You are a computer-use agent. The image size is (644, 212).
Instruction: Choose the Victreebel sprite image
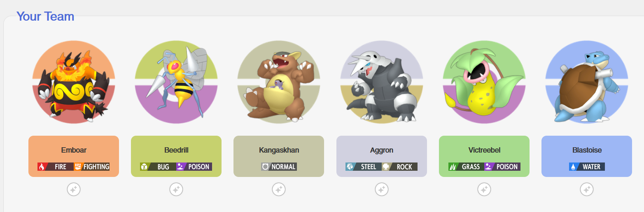[484, 82]
